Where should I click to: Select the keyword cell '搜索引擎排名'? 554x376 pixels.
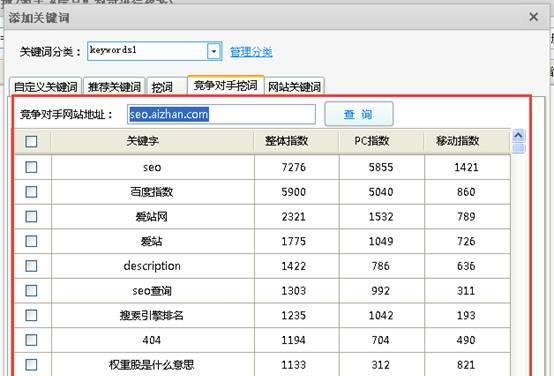[x=152, y=316]
